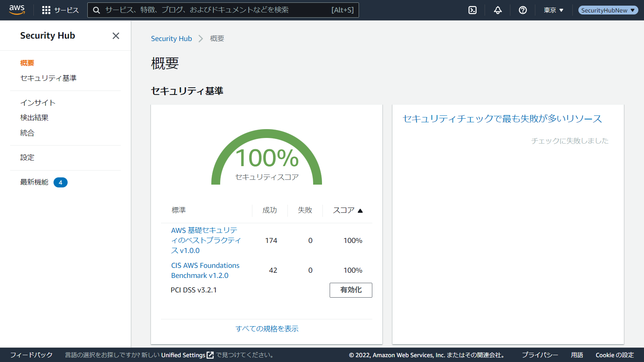Launch CloudShell from the top bar icon

point(473,10)
